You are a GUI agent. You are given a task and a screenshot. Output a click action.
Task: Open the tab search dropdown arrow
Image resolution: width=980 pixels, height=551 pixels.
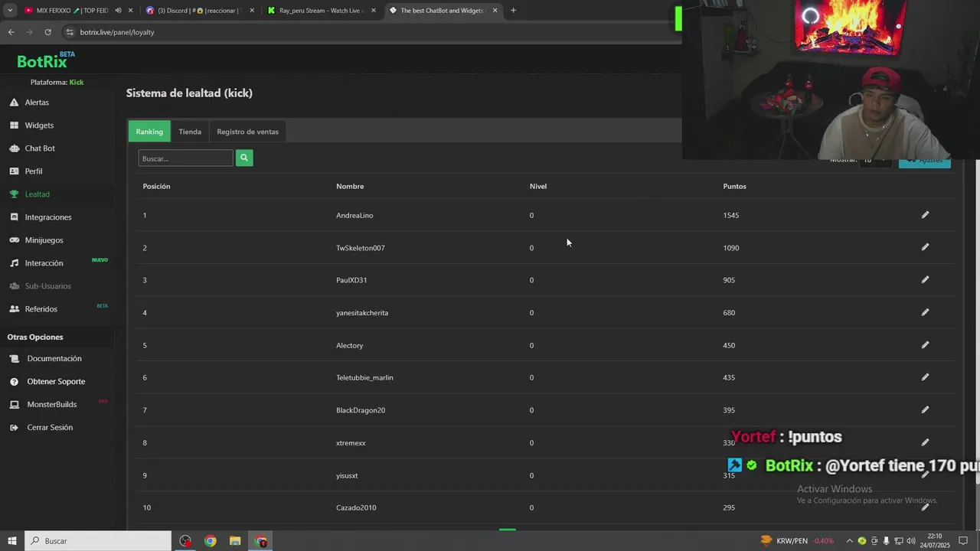click(10, 11)
